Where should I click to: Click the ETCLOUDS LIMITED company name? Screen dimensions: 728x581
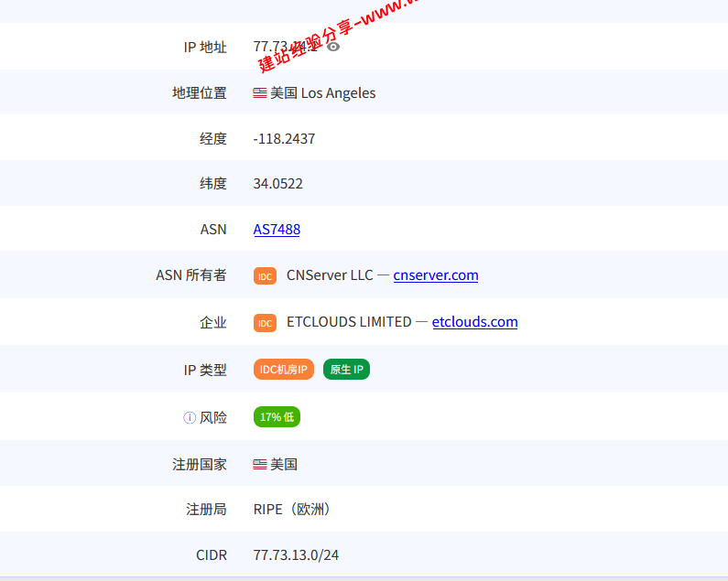tap(349, 322)
